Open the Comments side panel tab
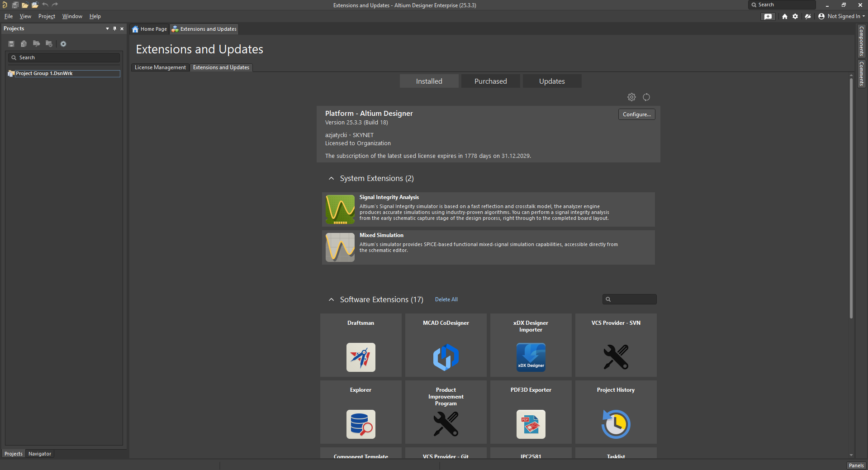This screenshot has width=868, height=470. pos(862,74)
